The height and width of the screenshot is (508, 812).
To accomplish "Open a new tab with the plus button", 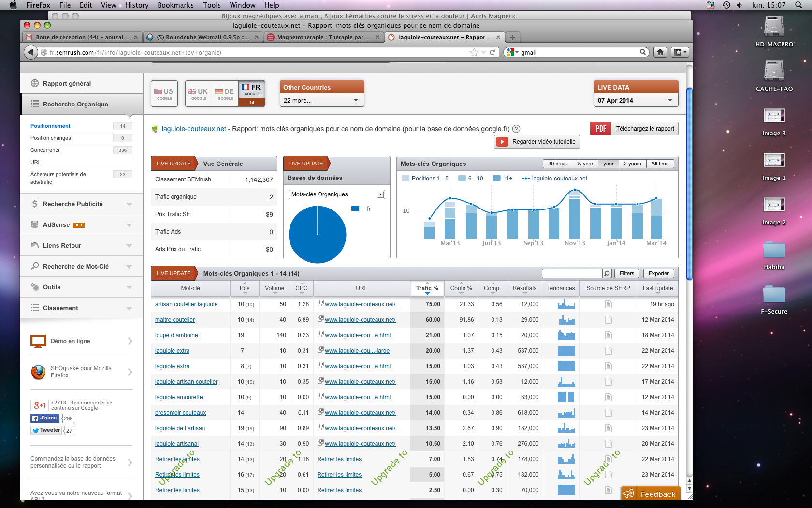I will [x=513, y=37].
